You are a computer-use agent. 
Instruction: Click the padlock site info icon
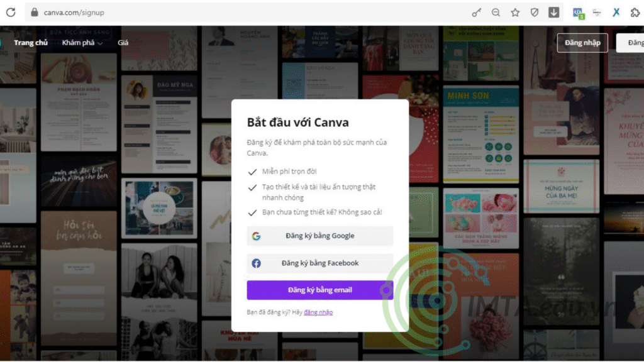coord(35,13)
